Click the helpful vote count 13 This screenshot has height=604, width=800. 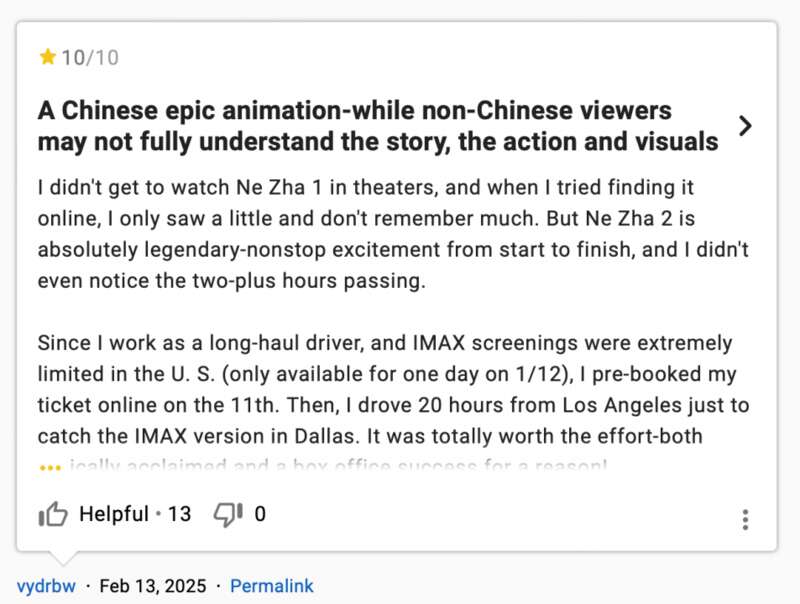[x=179, y=515]
